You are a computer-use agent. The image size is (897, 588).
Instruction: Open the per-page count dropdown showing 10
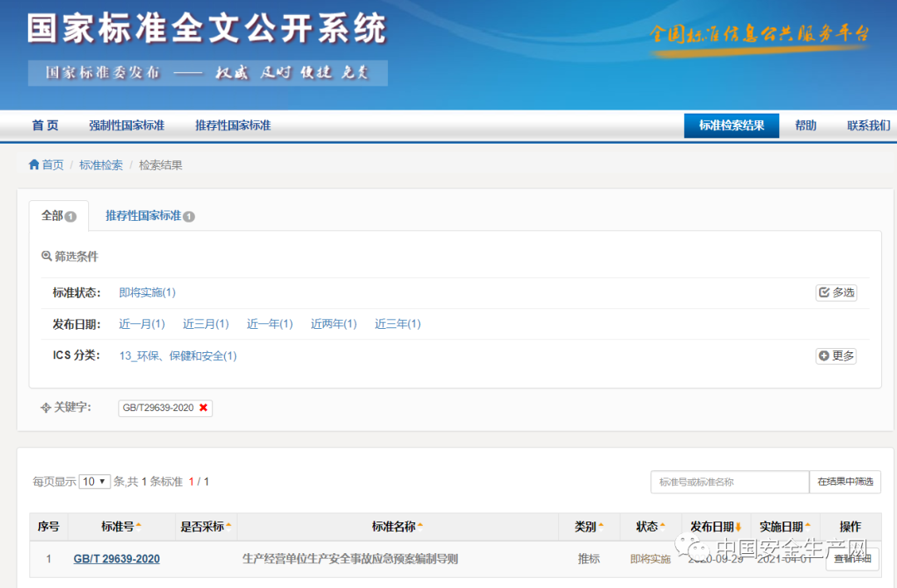(95, 482)
